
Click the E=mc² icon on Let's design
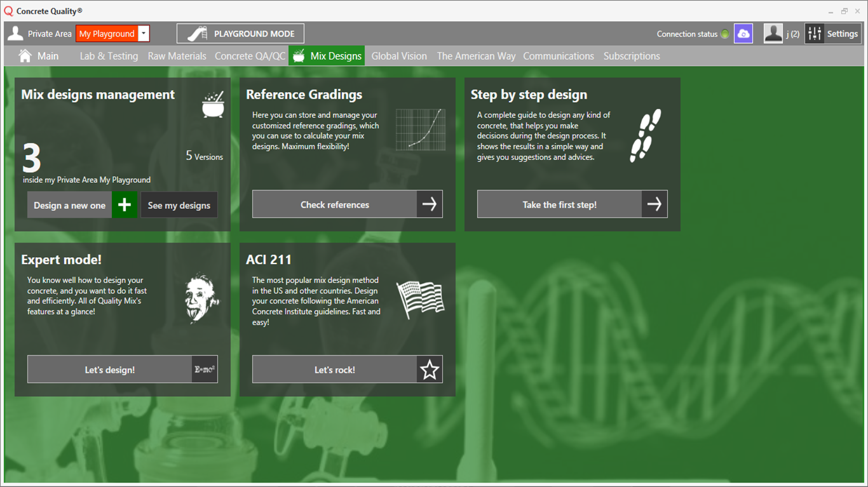coord(205,369)
